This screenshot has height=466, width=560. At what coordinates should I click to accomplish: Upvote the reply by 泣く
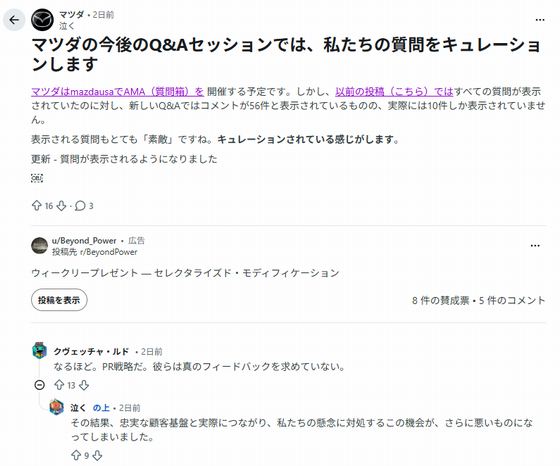(76, 455)
